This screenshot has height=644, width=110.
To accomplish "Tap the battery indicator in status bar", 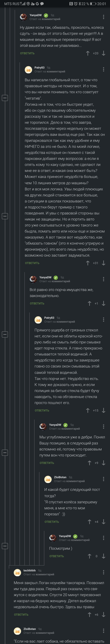I will point(93,4).
